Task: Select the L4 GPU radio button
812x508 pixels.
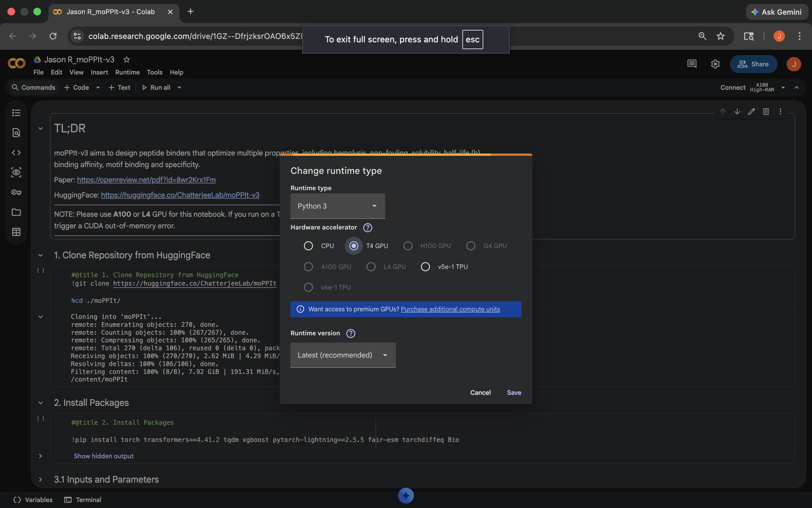Action: tap(371, 267)
